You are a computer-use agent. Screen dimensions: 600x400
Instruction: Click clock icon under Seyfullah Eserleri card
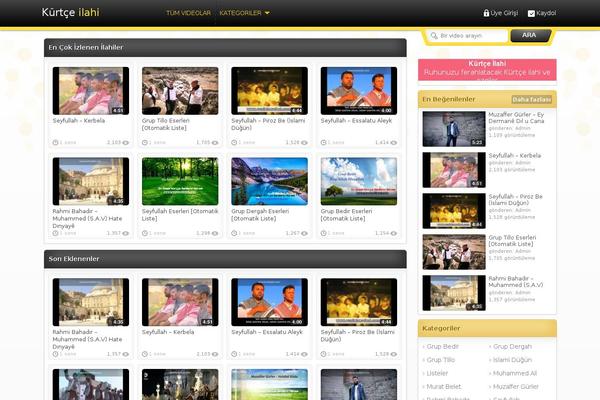(x=145, y=233)
